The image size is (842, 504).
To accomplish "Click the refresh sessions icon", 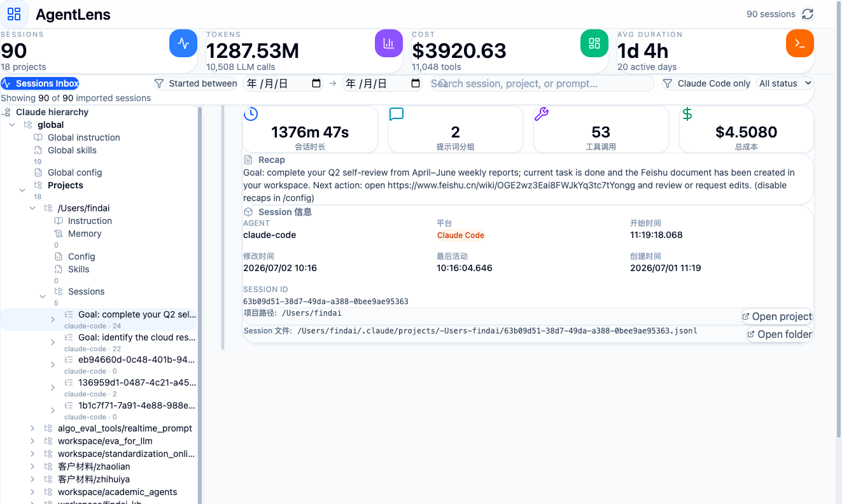I will 808,14.
